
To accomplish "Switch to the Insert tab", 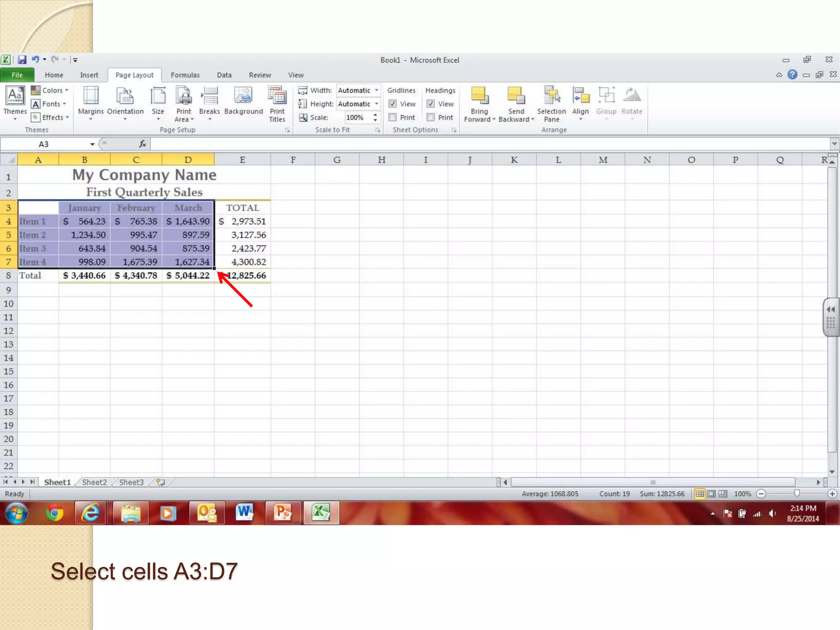I will 89,75.
